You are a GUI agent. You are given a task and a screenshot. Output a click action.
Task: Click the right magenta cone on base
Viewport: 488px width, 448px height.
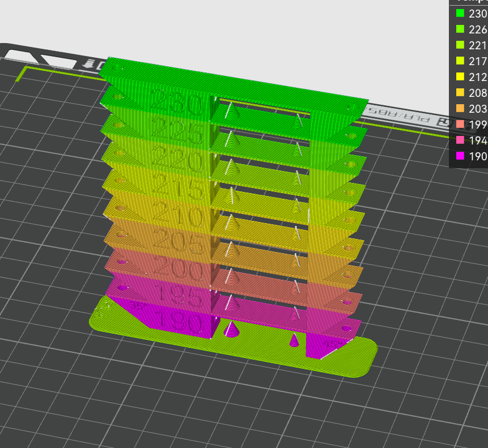[294, 340]
